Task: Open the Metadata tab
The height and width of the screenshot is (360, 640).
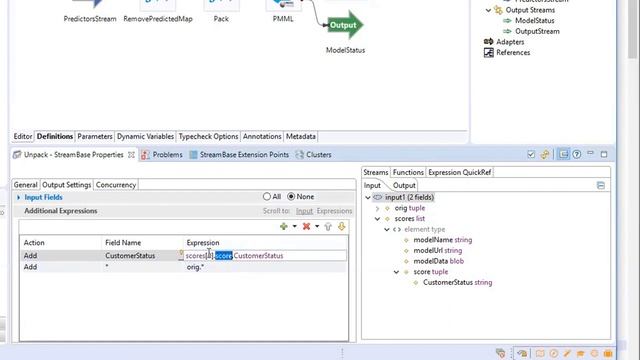Action: click(301, 136)
